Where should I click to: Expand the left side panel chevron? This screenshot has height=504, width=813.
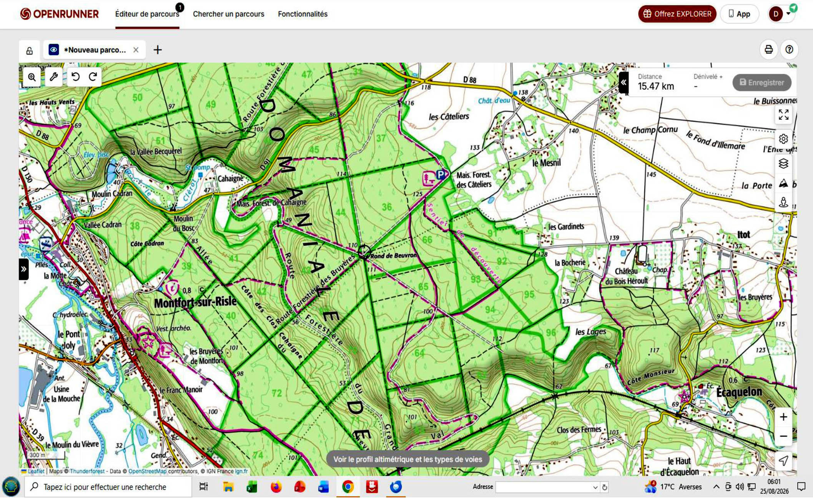pyautogui.click(x=23, y=269)
